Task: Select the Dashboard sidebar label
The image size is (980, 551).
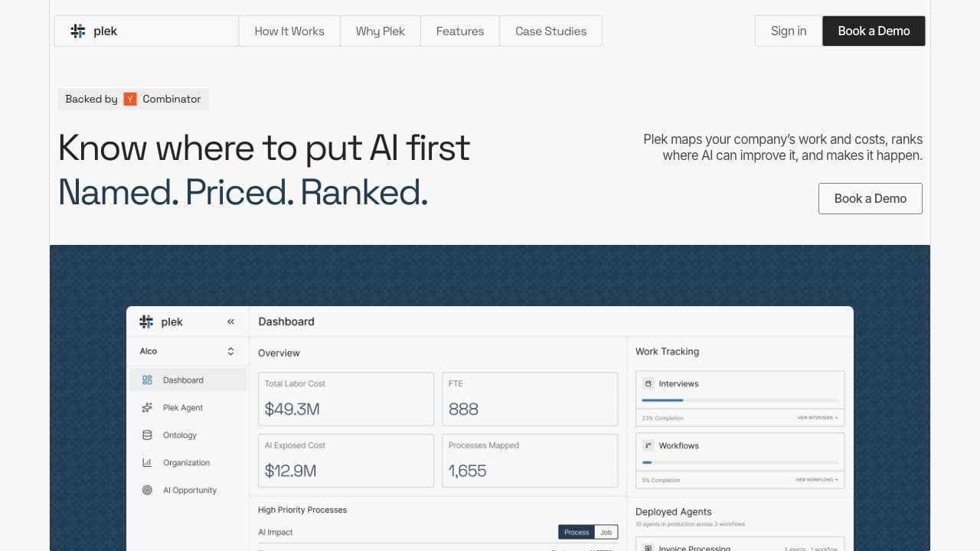Action: [183, 380]
